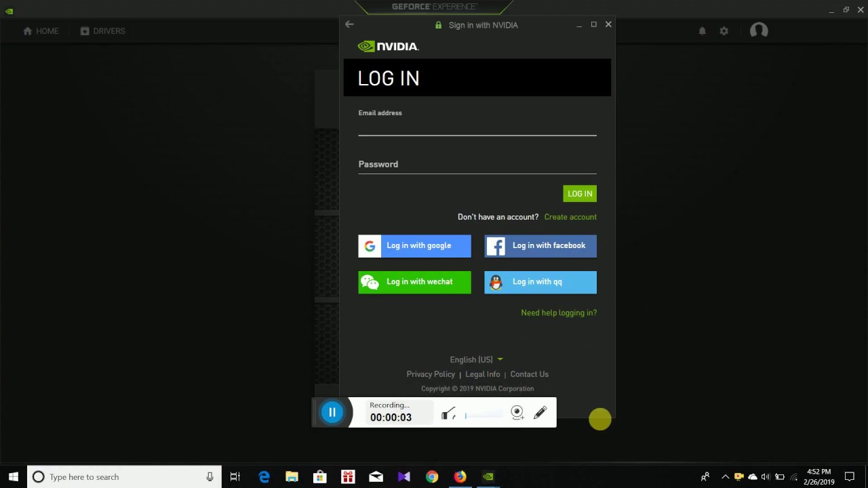Open Microsoft Store from the taskbar
The height and width of the screenshot is (488, 868).
320,477
